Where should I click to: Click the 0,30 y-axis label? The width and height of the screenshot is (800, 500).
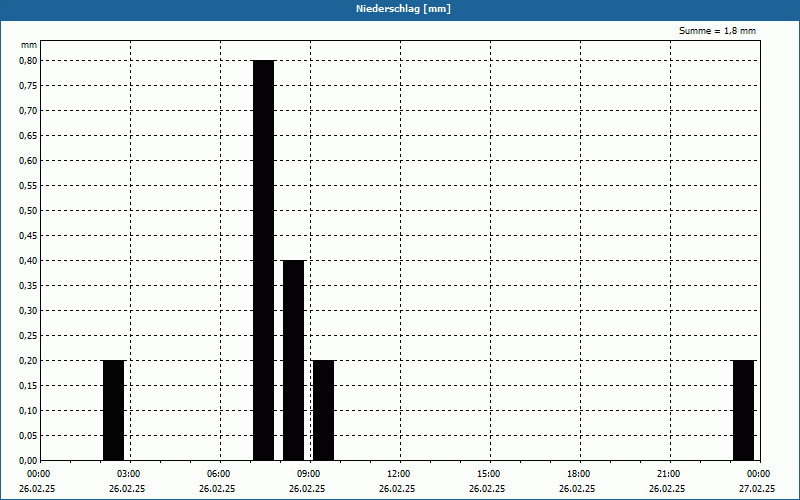28,311
